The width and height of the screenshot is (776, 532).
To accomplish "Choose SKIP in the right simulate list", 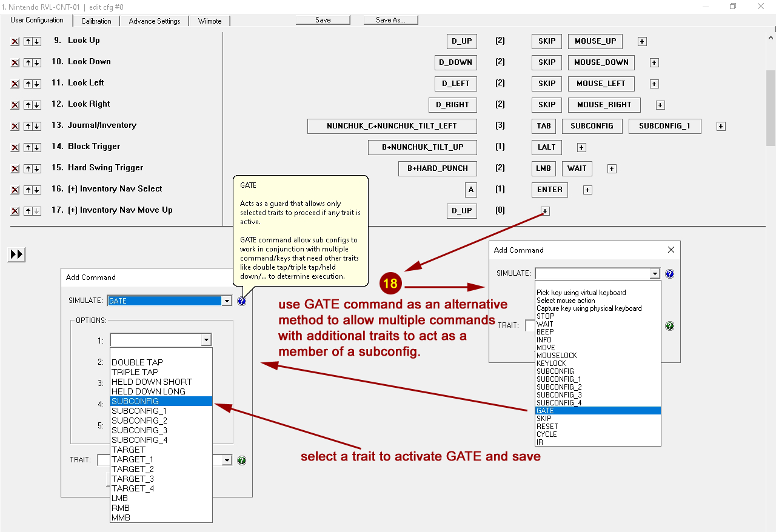I will click(x=544, y=419).
